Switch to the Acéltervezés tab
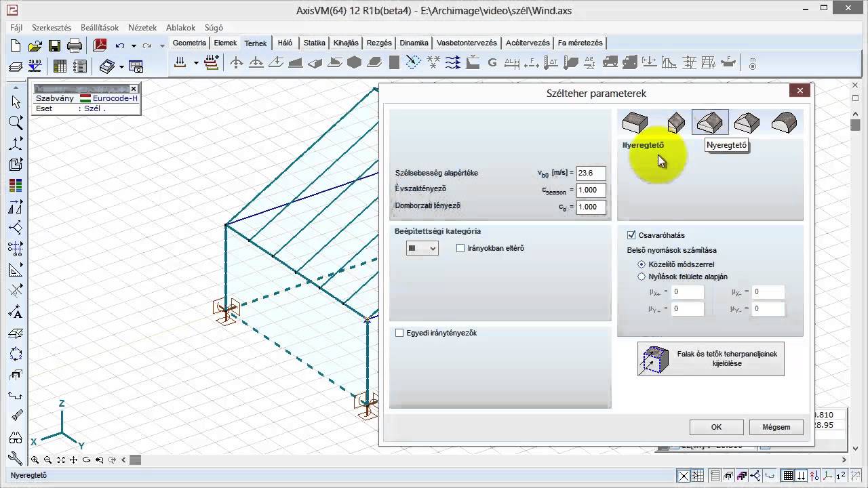The height and width of the screenshot is (488, 868). point(528,43)
